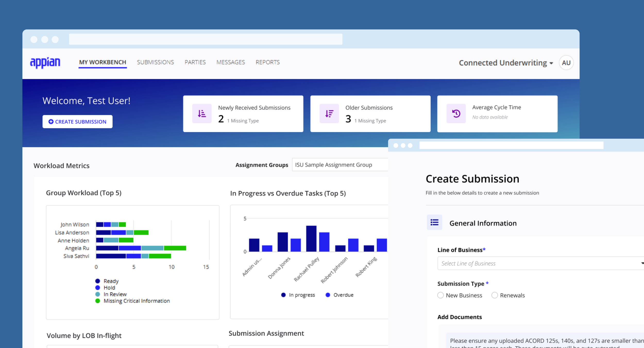This screenshot has height=348, width=644.
Task: Go to the Messages tab
Action: tap(231, 62)
